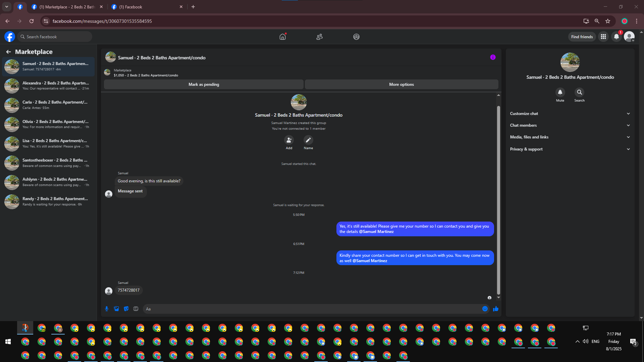Click the Mark as pending button
This screenshot has height=362, width=644.
click(x=204, y=84)
